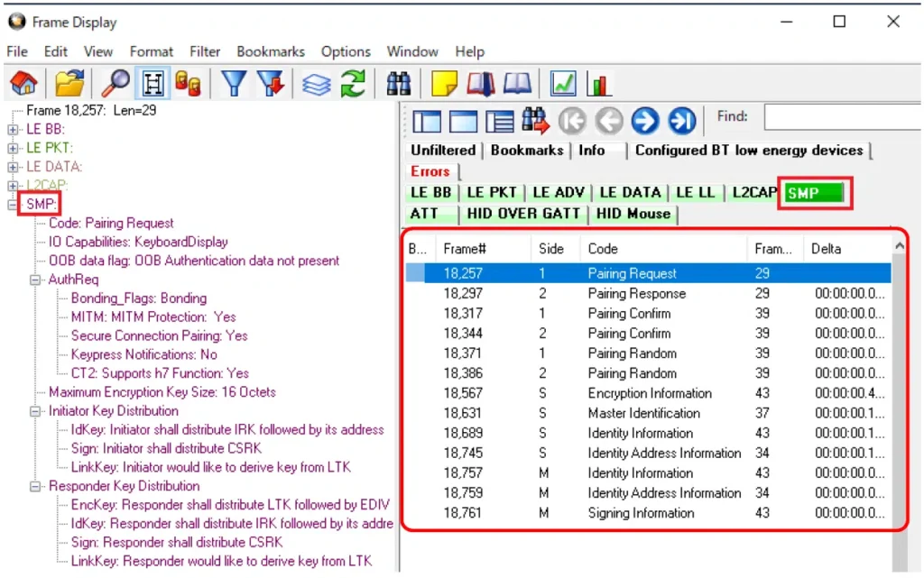This screenshot has height=578, width=924.
Task: Go to next frame with blue arrow
Action: (x=644, y=120)
